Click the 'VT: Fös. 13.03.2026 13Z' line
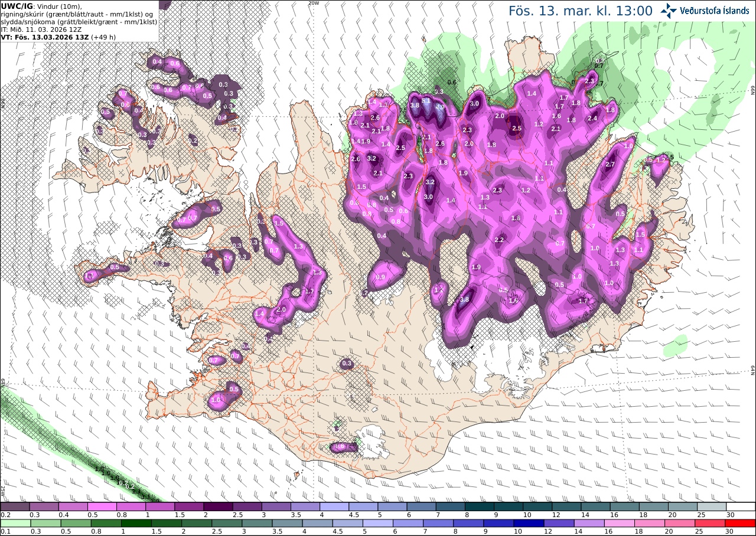Screen dimensions: 756x536 [x=44, y=37]
